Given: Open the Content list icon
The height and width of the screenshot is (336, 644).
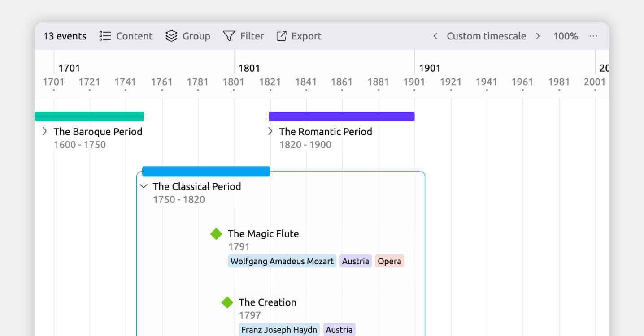Looking at the screenshot, I should click(x=105, y=36).
